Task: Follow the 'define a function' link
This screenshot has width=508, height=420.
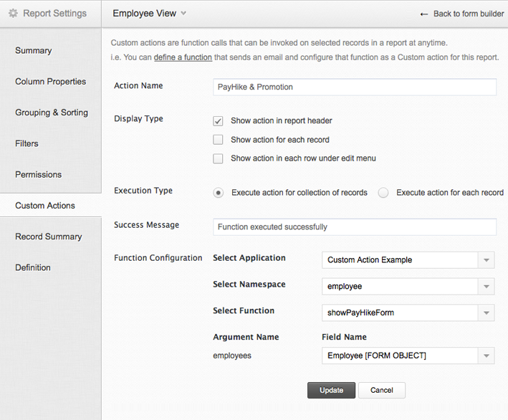Action: [183, 57]
